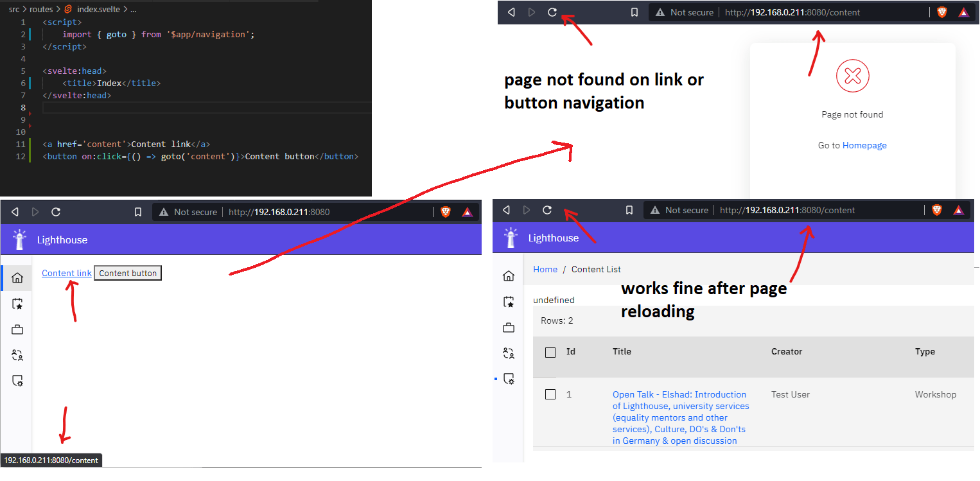
Task: Open briefcase sidebar icon in Content List window
Action: coord(509,328)
